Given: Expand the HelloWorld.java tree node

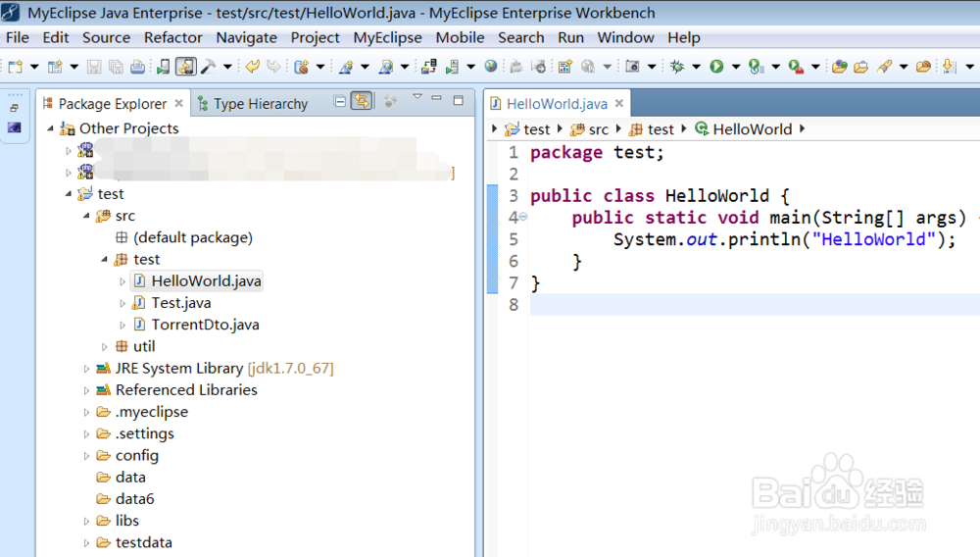Looking at the screenshot, I should 122,281.
